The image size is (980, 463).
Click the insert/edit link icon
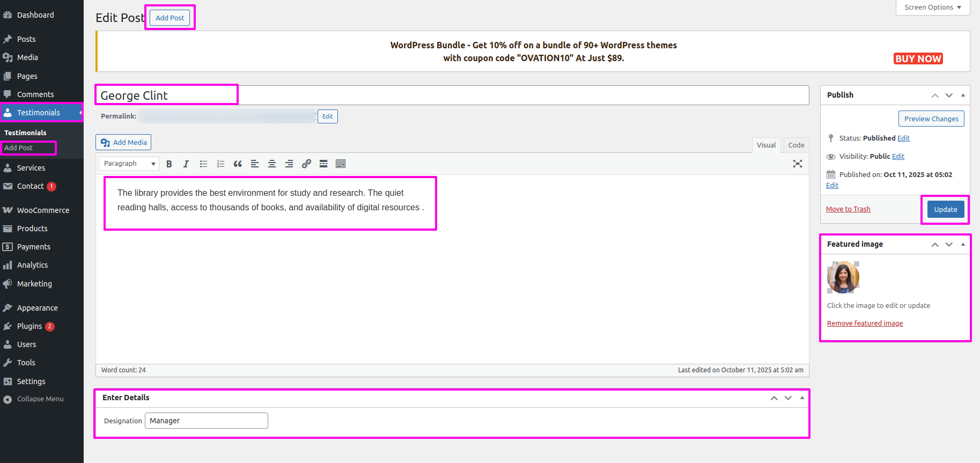306,164
